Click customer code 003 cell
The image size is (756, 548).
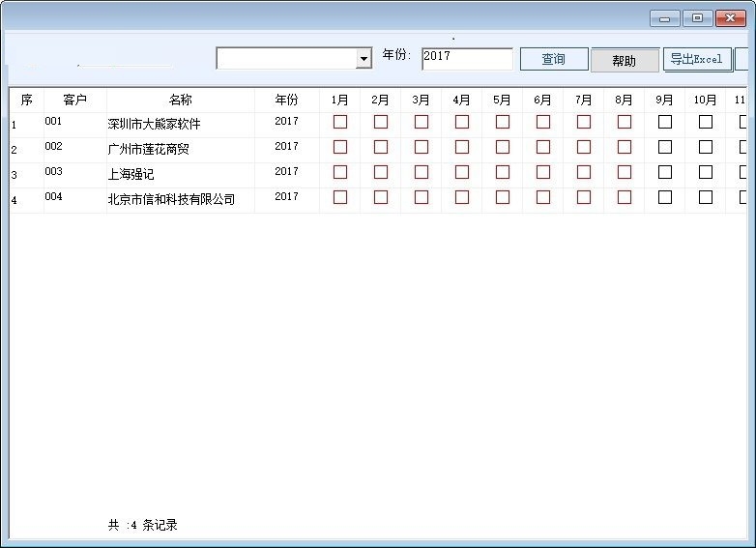tap(75, 175)
